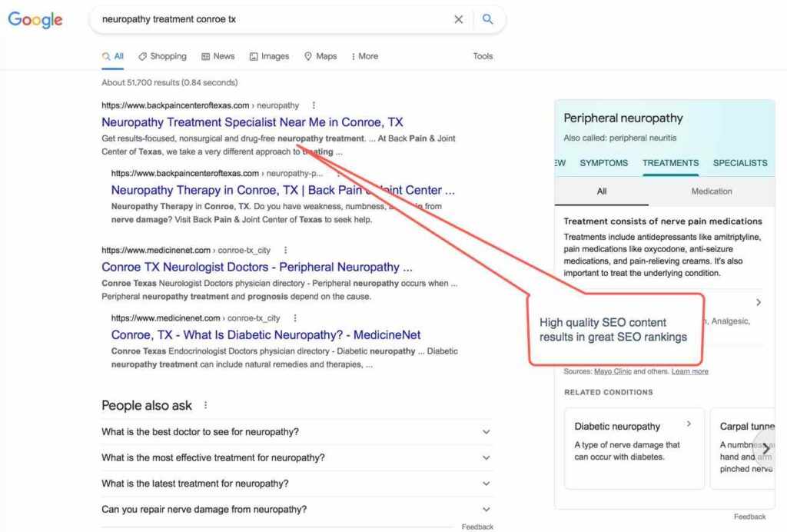
Task: Click the magnifying glass search icon
Action: coord(487,19)
